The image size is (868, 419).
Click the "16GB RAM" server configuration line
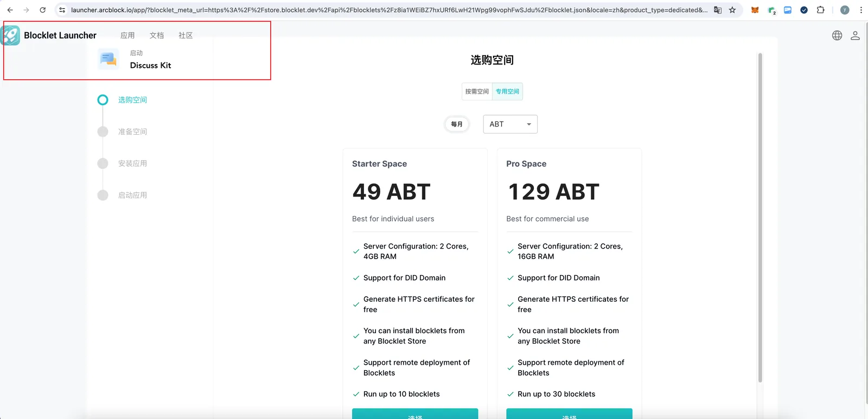tap(570, 251)
